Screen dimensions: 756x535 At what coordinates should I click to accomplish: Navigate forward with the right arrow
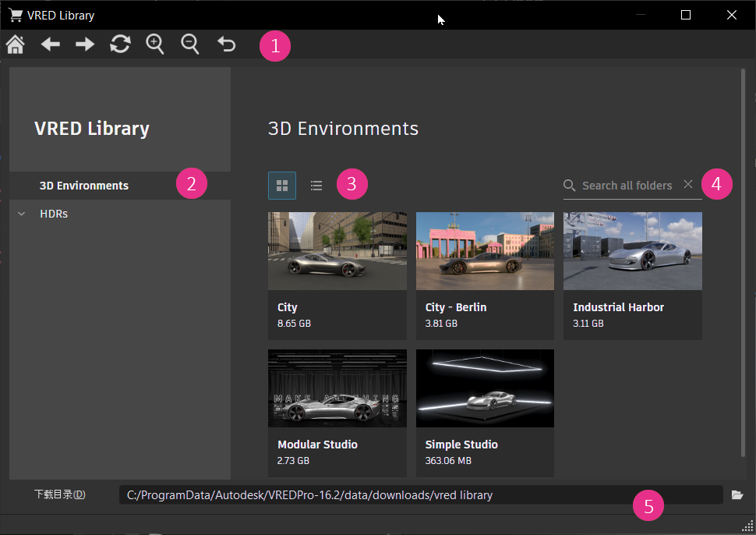[85, 44]
